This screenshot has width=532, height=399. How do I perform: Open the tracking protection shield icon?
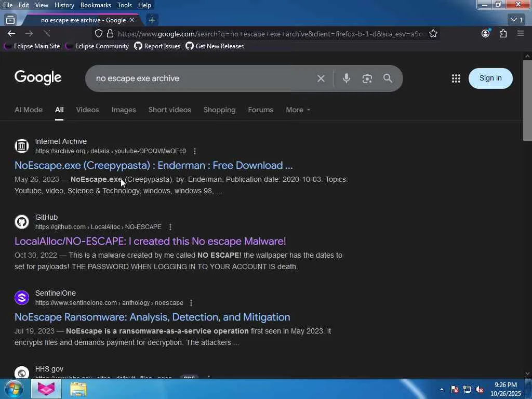coord(98,33)
